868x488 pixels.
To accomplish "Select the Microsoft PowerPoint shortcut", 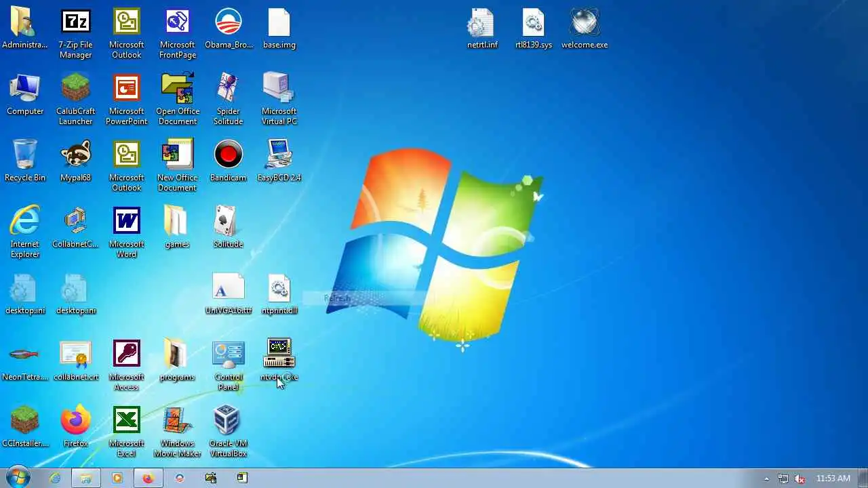I will (126, 100).
